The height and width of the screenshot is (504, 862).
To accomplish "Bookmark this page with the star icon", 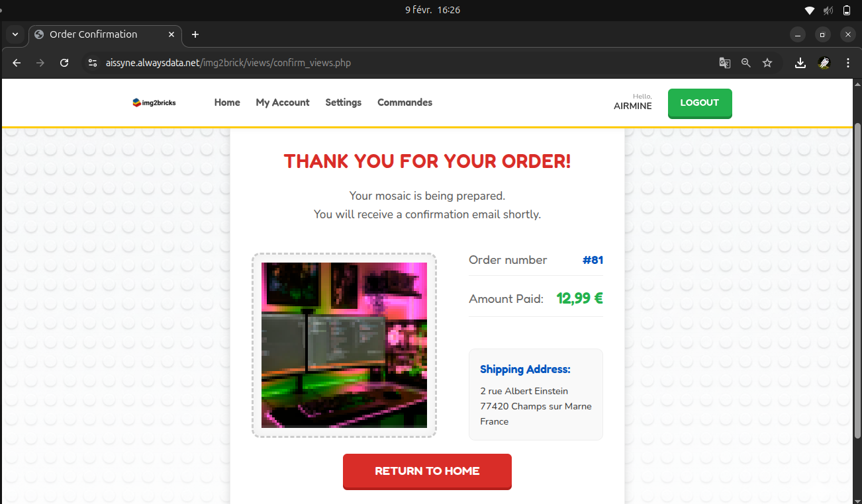I will tap(767, 63).
